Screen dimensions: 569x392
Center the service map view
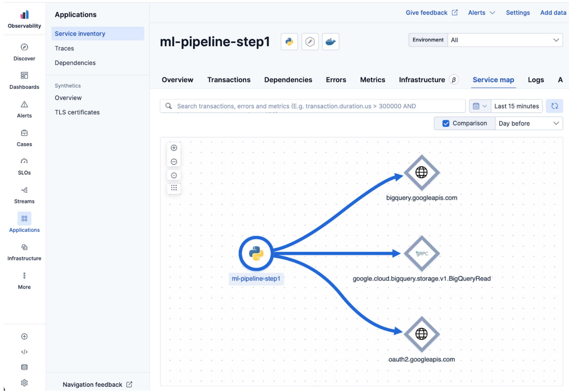[174, 175]
